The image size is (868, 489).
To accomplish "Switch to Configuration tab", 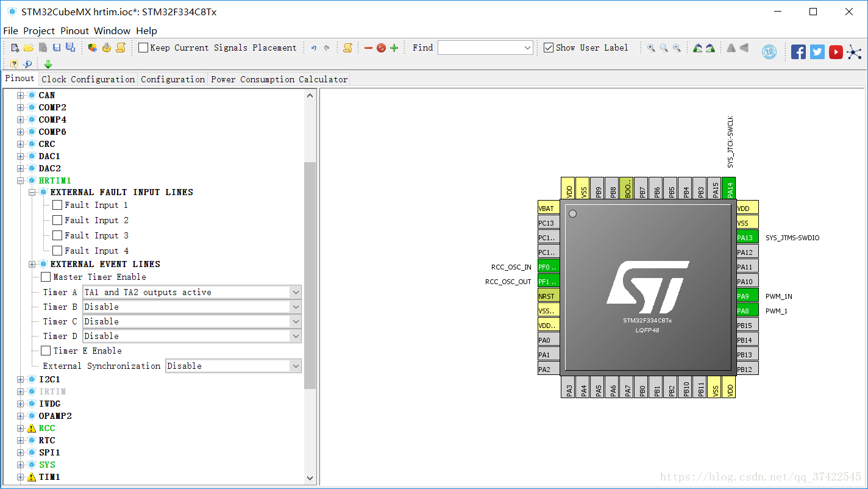I will [173, 79].
